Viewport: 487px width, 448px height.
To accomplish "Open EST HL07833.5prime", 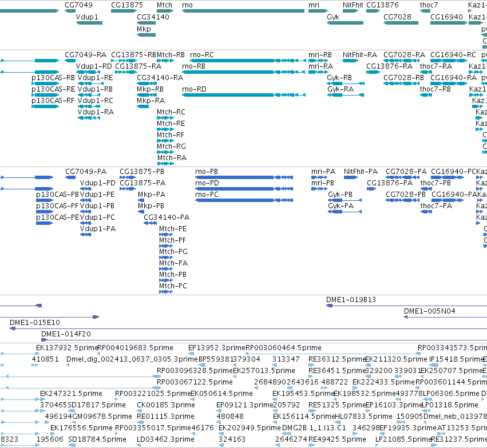I will (x=364, y=417).
